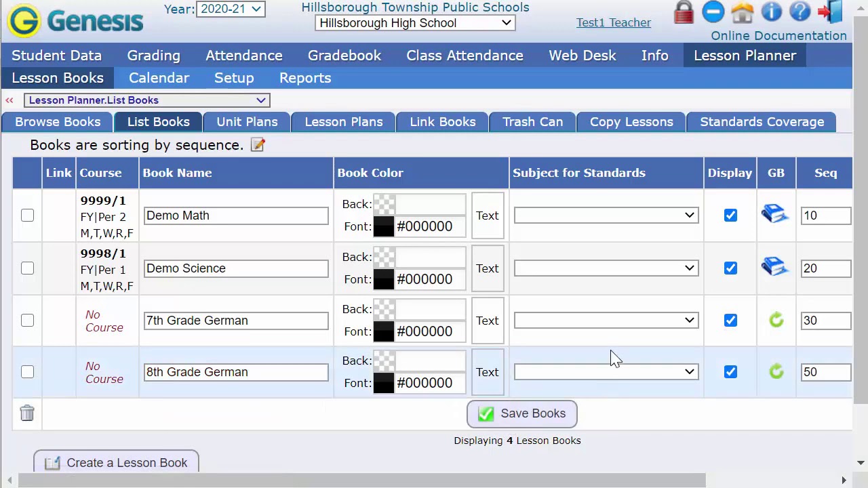Open Test1 Teacher profile link

pos(614,22)
